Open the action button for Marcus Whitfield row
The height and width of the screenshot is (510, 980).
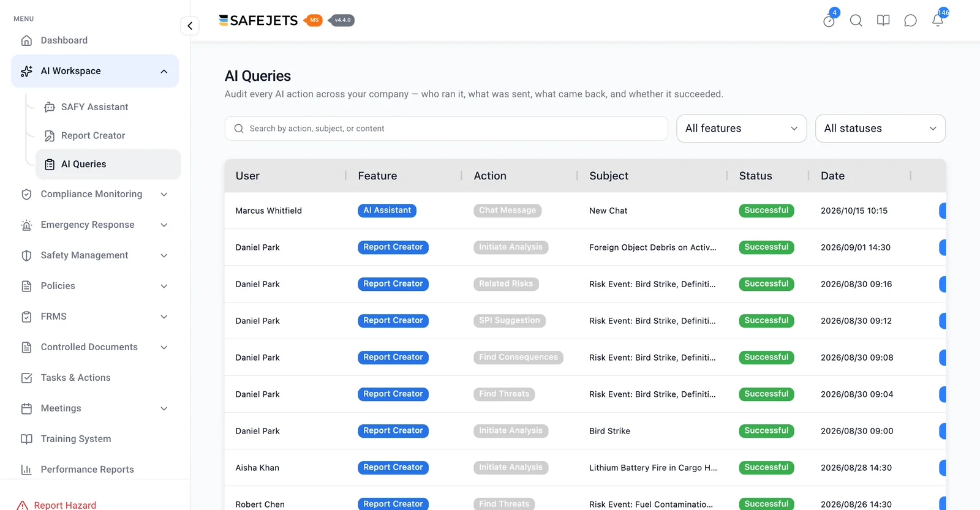pyautogui.click(x=942, y=211)
